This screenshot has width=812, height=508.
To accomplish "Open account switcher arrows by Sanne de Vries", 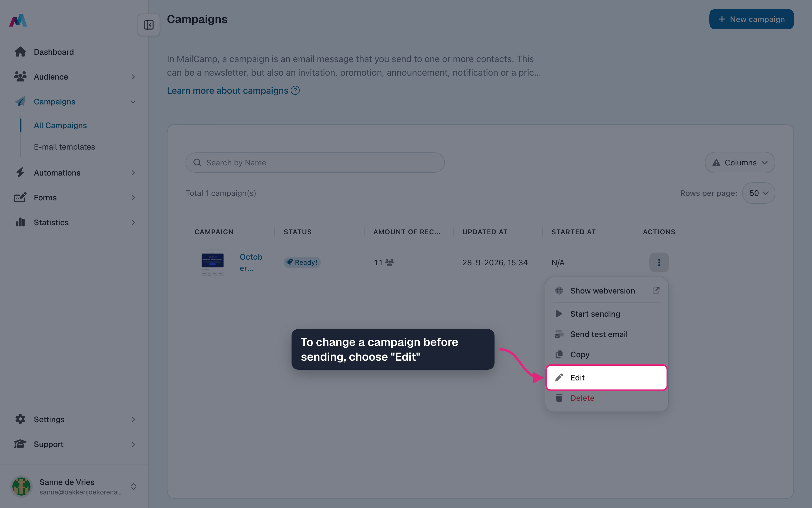I will coord(133,487).
